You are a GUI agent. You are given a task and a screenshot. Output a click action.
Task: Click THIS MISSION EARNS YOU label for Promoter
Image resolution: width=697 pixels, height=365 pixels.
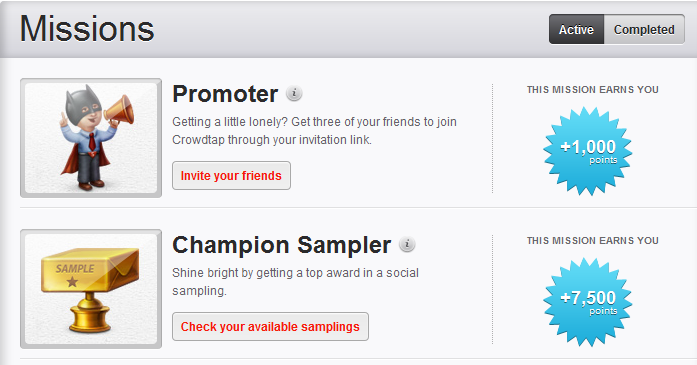click(x=593, y=90)
